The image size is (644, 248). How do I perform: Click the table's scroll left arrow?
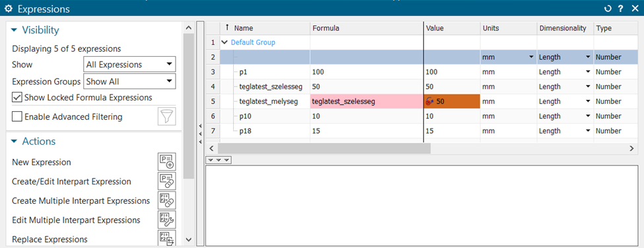tap(211, 149)
